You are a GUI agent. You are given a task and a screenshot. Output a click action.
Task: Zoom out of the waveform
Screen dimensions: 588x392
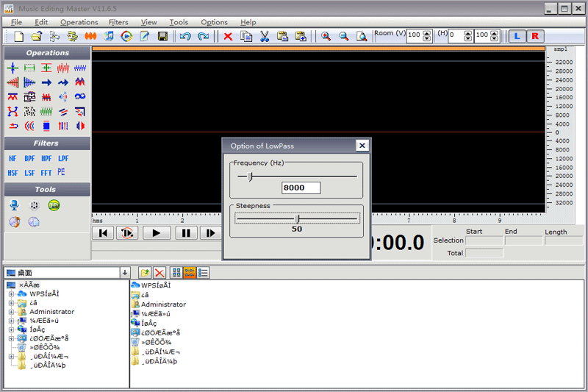[x=343, y=36]
